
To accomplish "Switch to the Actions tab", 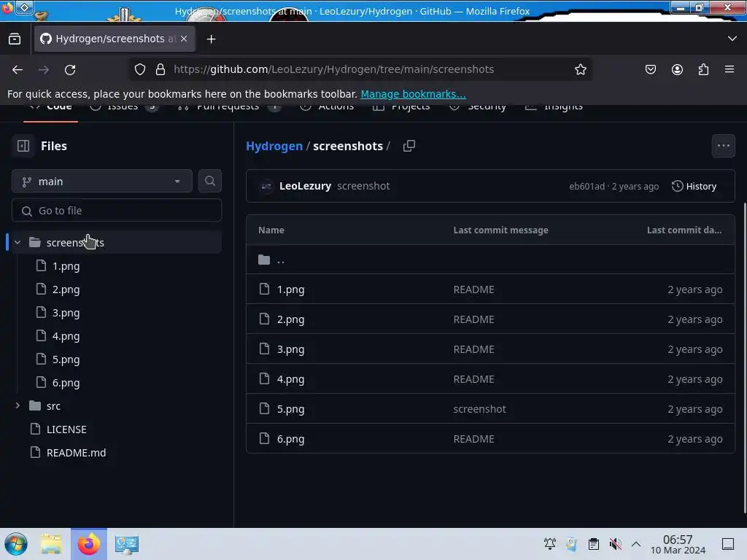I will 327,108.
